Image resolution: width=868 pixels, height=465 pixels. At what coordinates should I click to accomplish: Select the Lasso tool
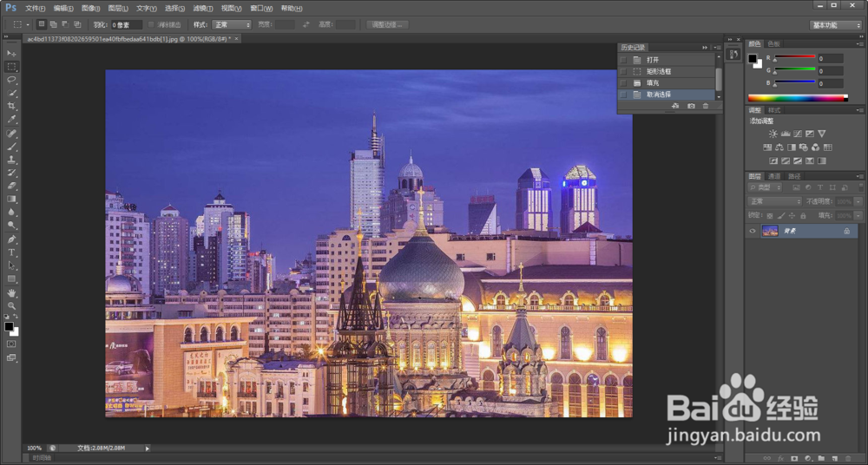11,80
